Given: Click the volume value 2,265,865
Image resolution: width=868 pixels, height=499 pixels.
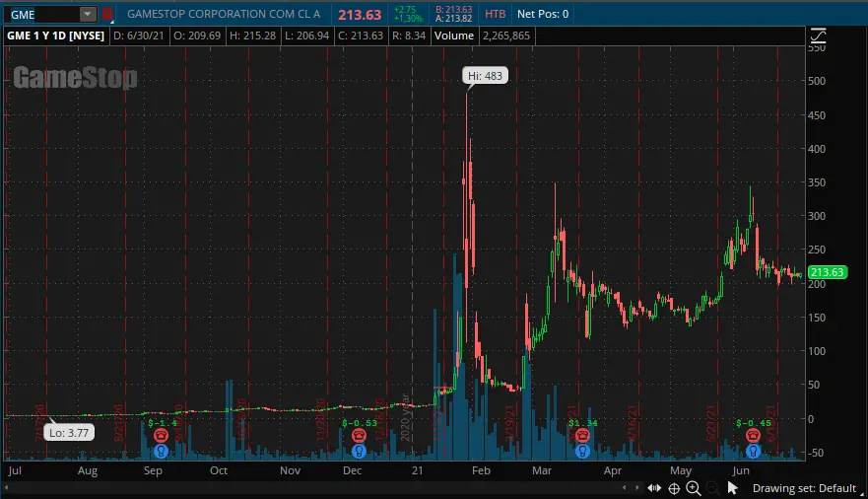Looking at the screenshot, I should (506, 36).
